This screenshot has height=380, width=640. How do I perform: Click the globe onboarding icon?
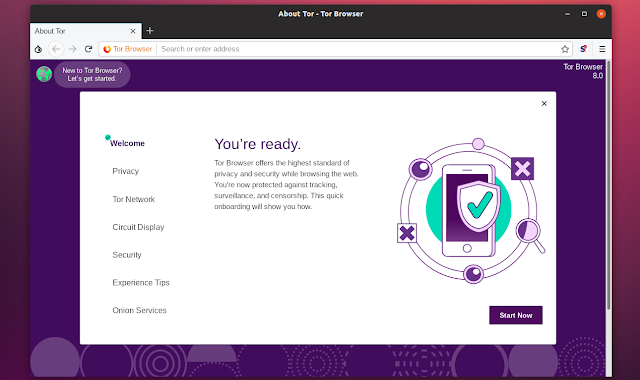click(x=44, y=74)
